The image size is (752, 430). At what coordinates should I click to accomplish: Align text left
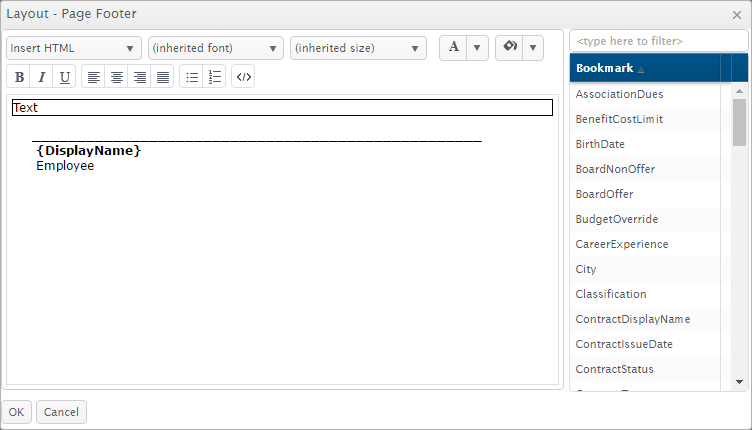[94, 77]
